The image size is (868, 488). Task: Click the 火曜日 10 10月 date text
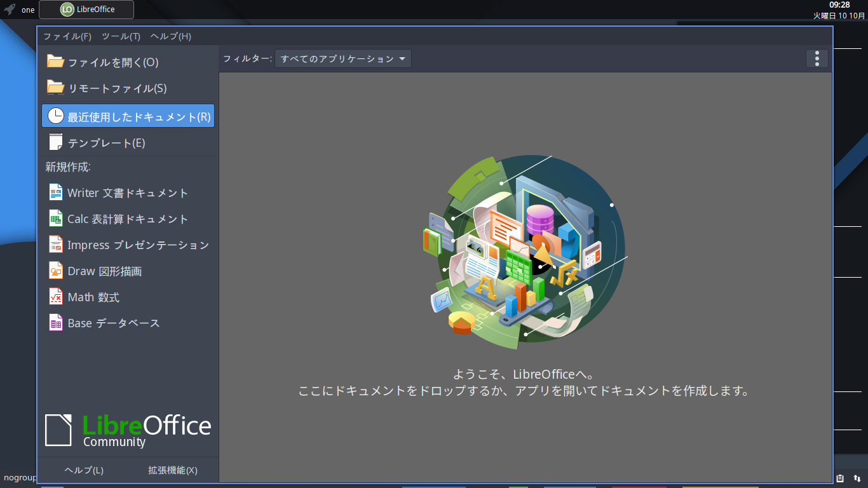point(839,15)
